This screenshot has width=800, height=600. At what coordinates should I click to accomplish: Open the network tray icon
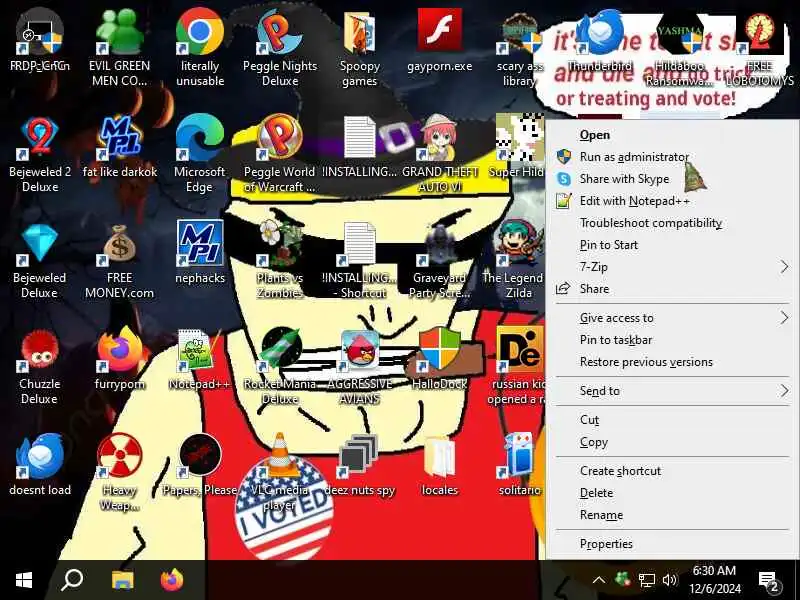pos(646,580)
